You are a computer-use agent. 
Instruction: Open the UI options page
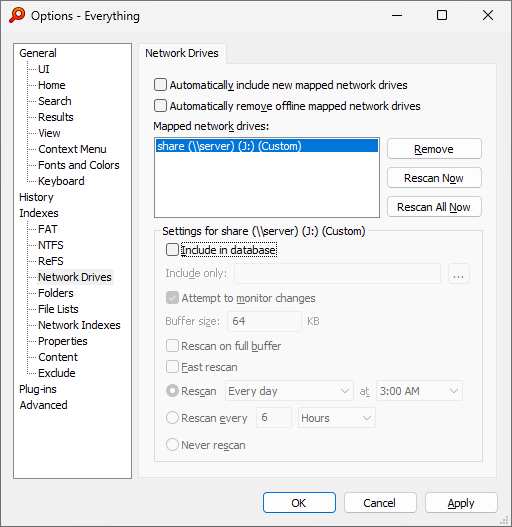pos(44,69)
